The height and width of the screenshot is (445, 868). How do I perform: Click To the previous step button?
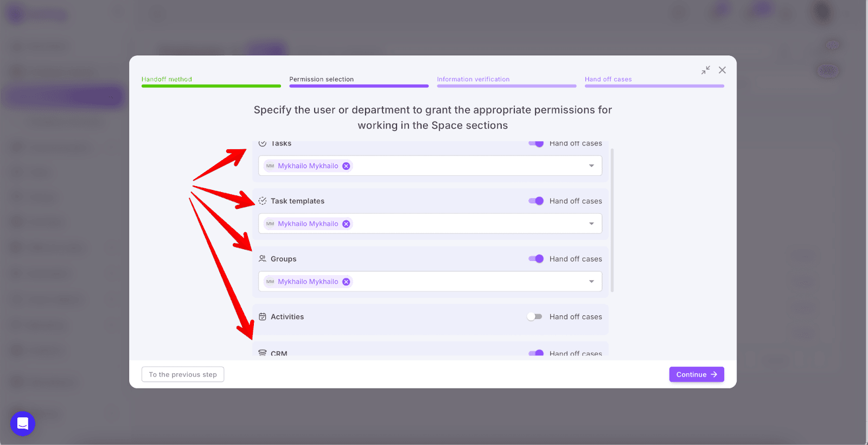click(x=183, y=374)
